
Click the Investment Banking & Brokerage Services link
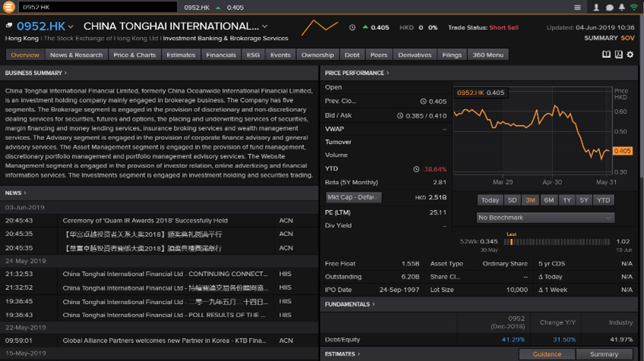click(x=226, y=38)
